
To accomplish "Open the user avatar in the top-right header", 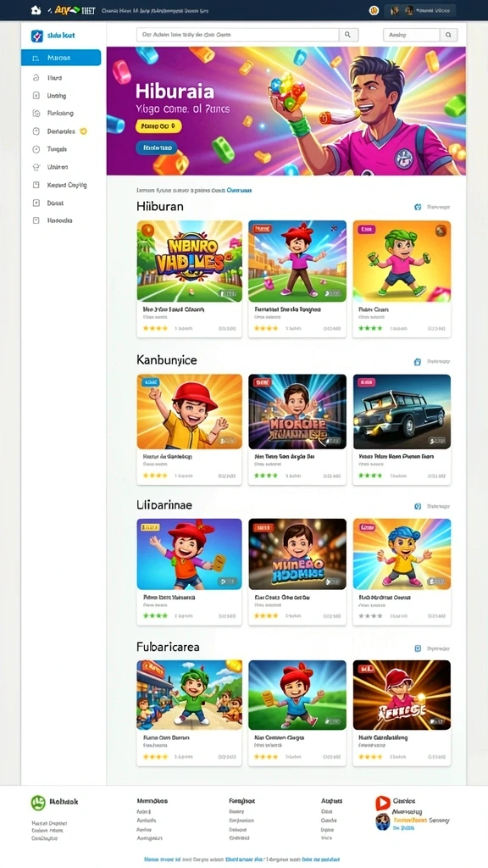I will (x=409, y=10).
